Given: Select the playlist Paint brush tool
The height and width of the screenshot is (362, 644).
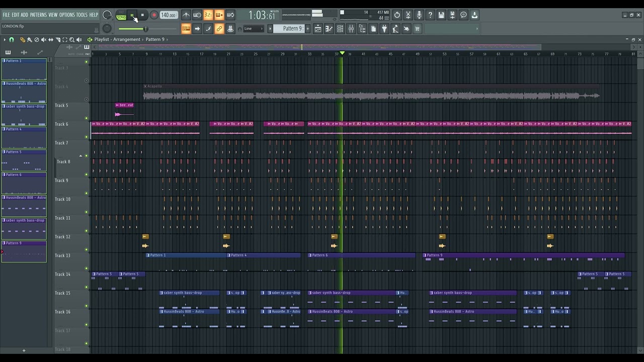Looking at the screenshot, I should (29, 39).
